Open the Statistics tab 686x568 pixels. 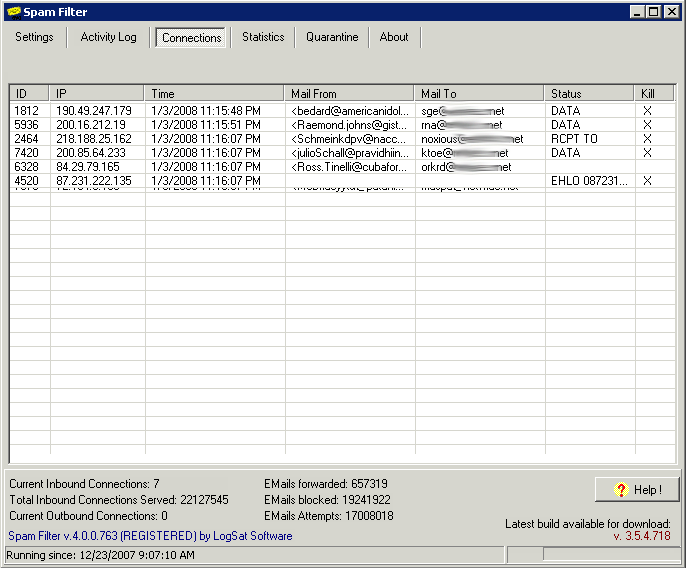(x=263, y=37)
